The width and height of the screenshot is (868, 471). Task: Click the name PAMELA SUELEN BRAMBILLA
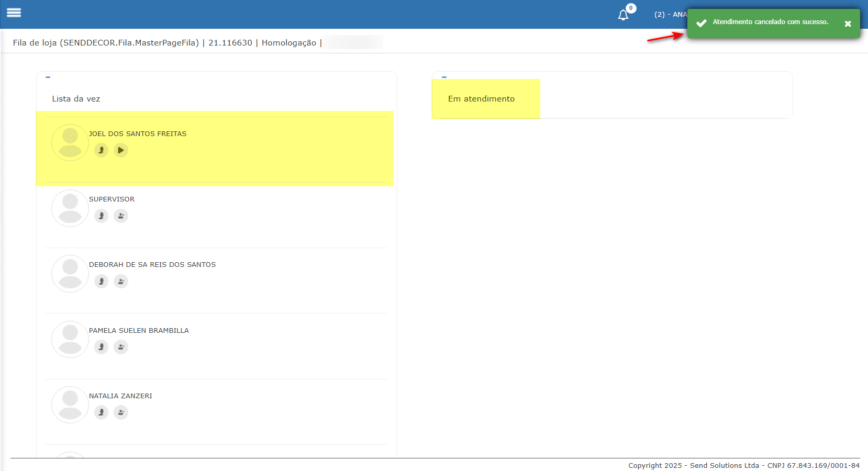139,331
